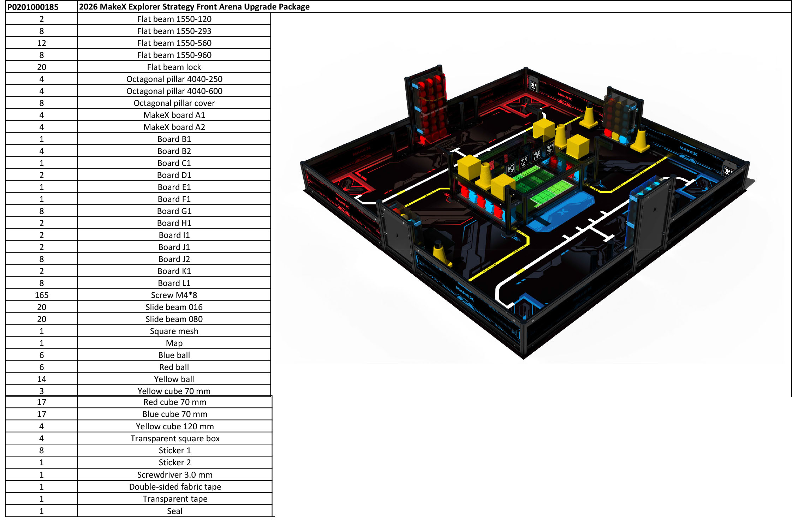Select the 'Flat beam 1550-120' row

138,19
